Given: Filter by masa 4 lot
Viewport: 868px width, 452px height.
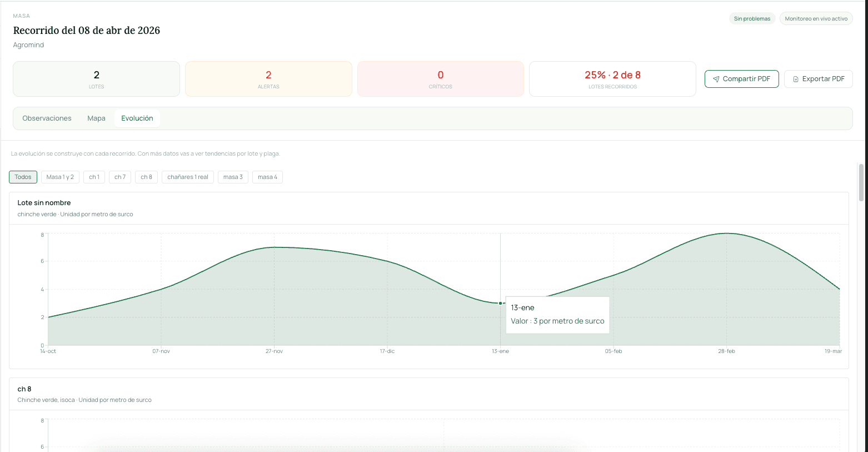Looking at the screenshot, I should (x=267, y=177).
